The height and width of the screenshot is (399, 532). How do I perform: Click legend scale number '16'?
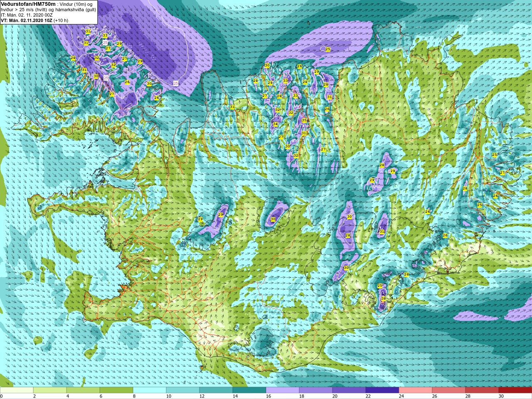(268, 396)
